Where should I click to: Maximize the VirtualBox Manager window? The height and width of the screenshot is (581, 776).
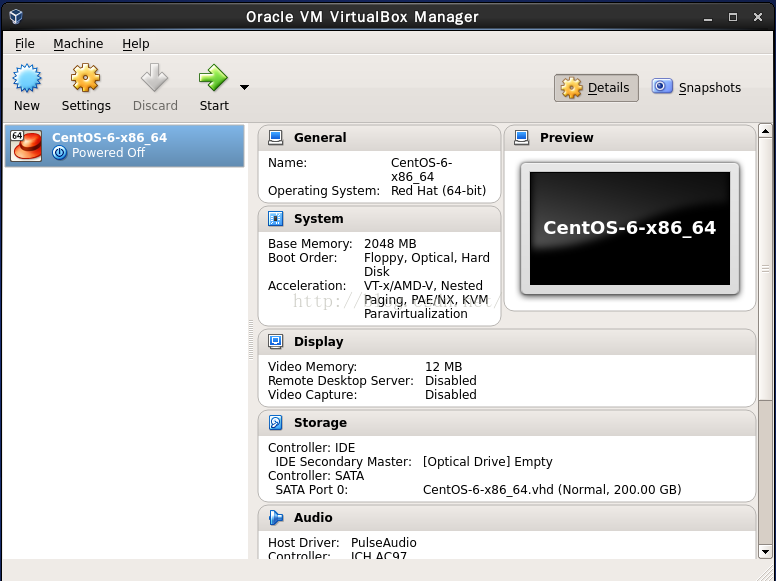[733, 17]
